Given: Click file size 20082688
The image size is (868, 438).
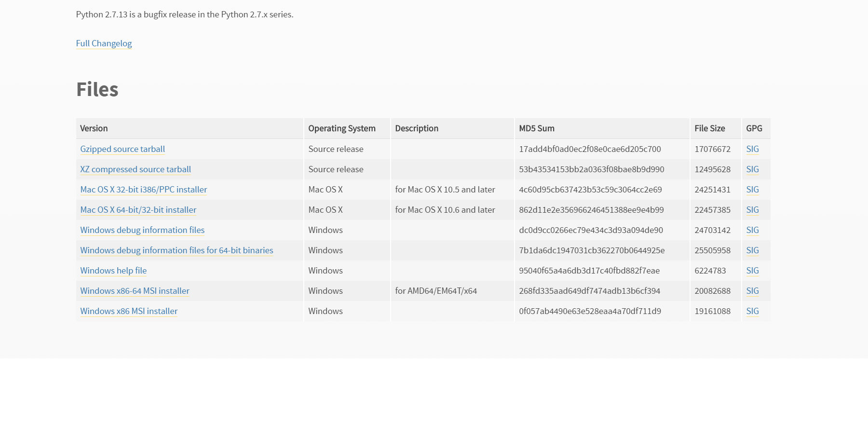Looking at the screenshot, I should (x=712, y=291).
